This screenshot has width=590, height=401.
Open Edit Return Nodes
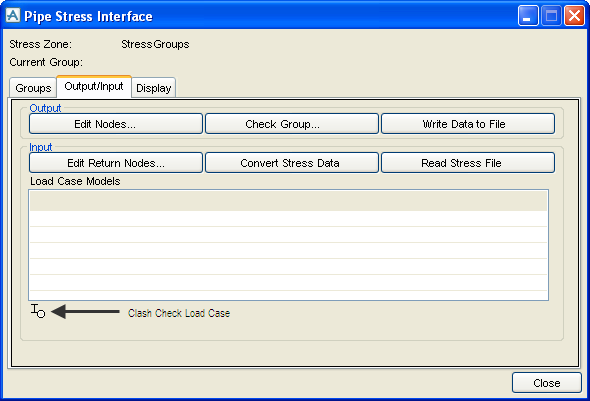(116, 163)
